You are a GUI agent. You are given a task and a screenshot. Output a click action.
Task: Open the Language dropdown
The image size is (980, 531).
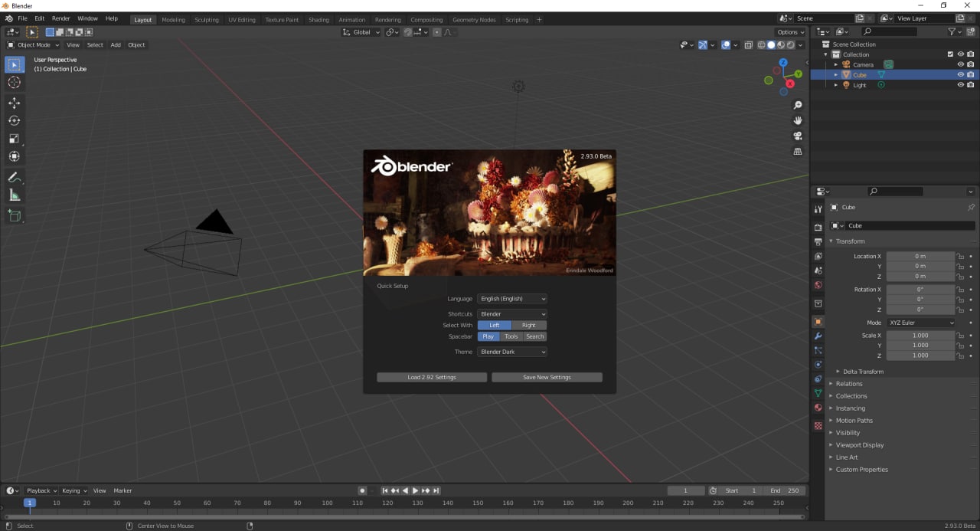512,299
